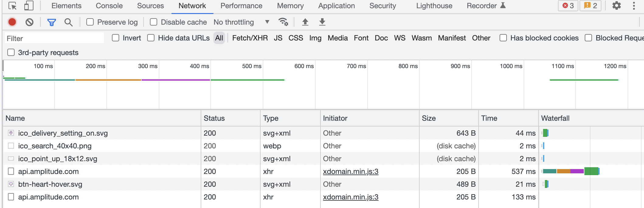Open DevTools settings gear

pos(616,6)
